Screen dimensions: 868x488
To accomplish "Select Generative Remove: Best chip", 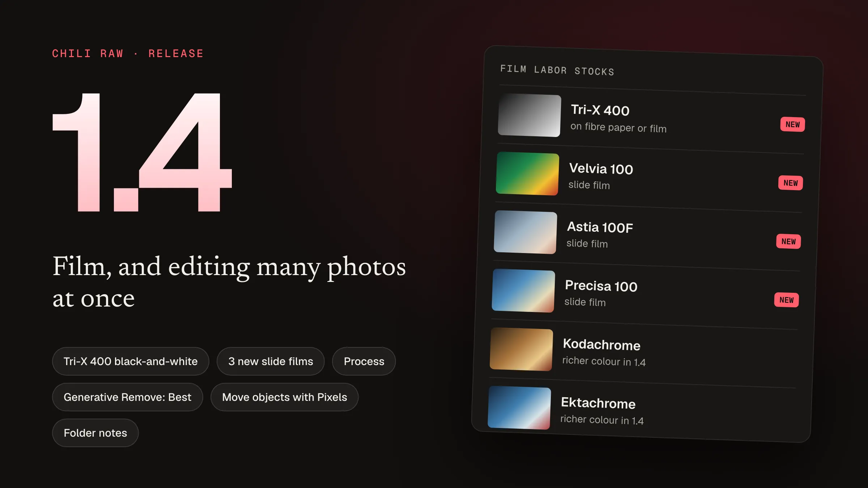I will 127,397.
